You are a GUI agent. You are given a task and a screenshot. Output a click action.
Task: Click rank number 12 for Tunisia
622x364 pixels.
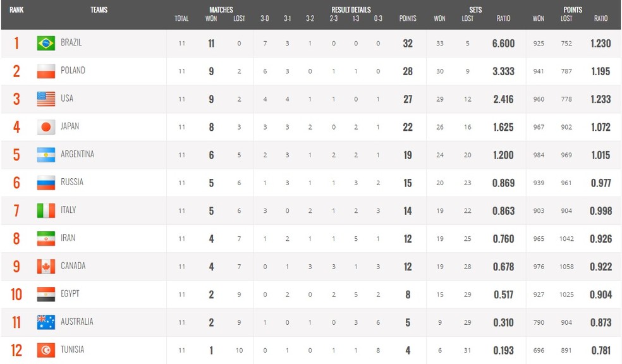(x=16, y=350)
